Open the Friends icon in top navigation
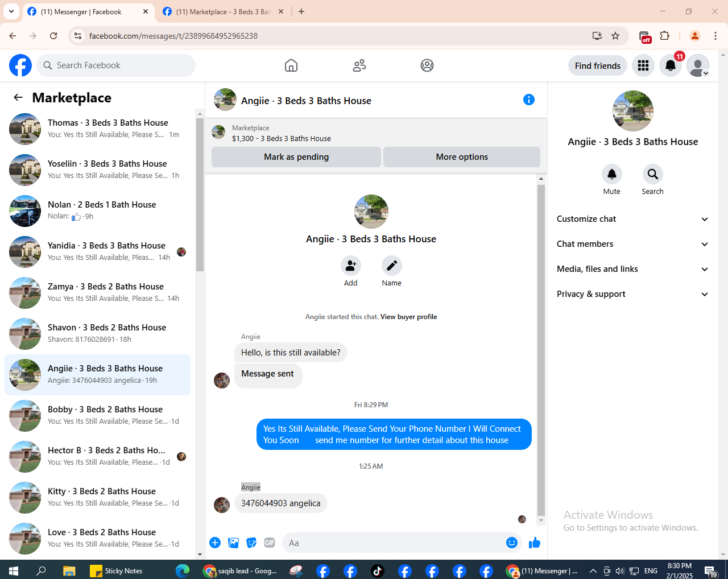 pos(359,65)
